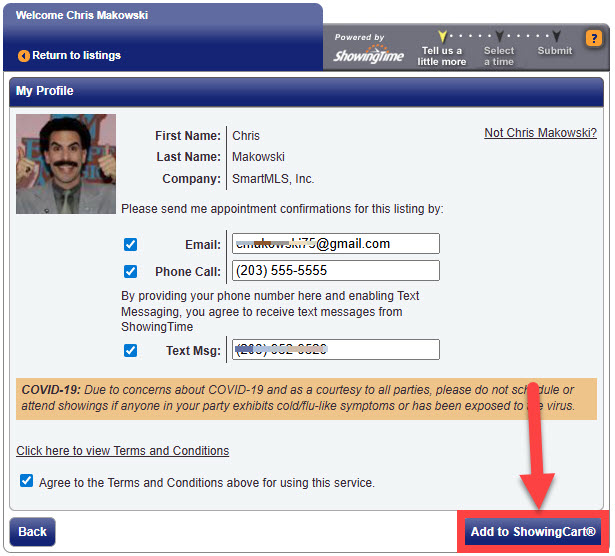The height and width of the screenshot is (556, 615).
Task: Click into the Phone Call number field
Action: click(x=335, y=271)
